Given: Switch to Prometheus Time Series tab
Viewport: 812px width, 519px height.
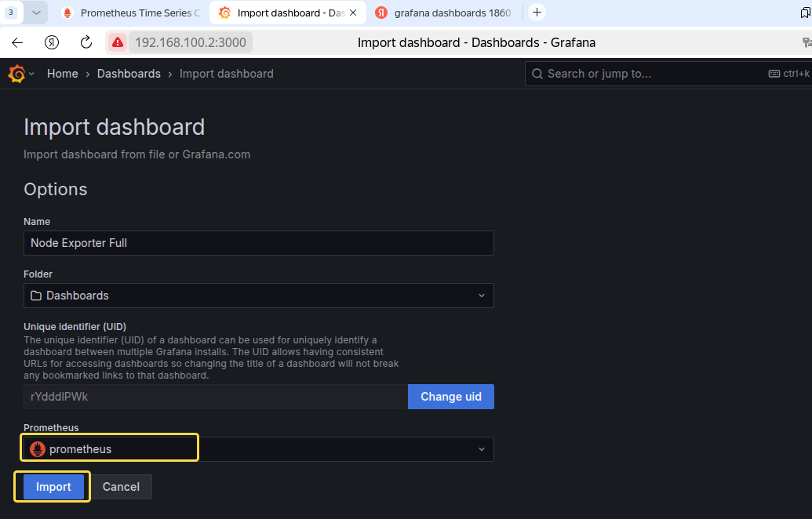Looking at the screenshot, I should click(132, 13).
